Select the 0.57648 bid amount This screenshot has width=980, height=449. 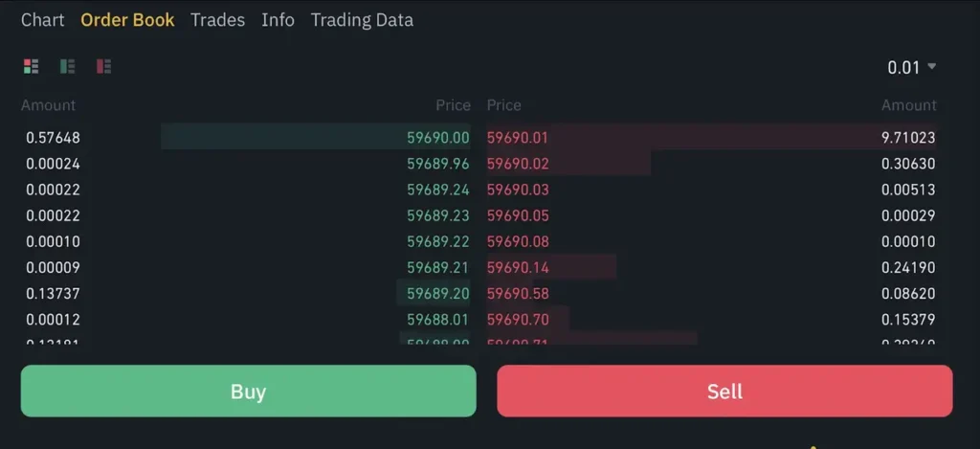[53, 138]
